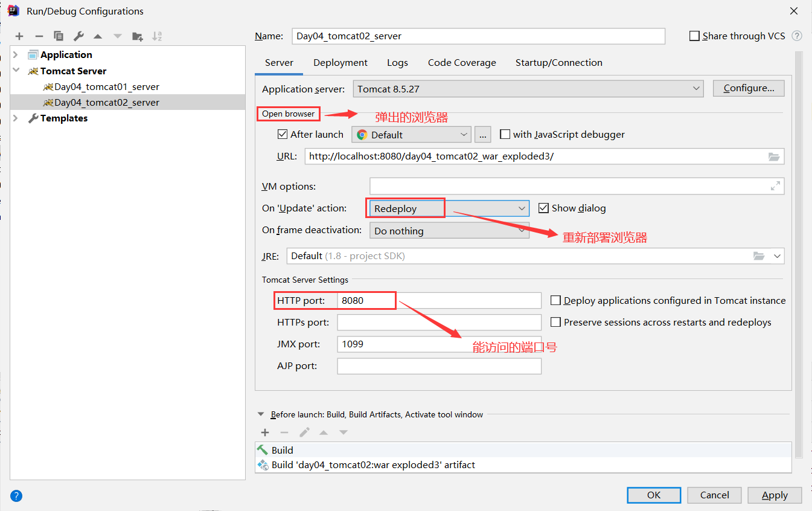The height and width of the screenshot is (511, 812).
Task: Switch to the Startup/Connection tab
Action: [x=559, y=63]
